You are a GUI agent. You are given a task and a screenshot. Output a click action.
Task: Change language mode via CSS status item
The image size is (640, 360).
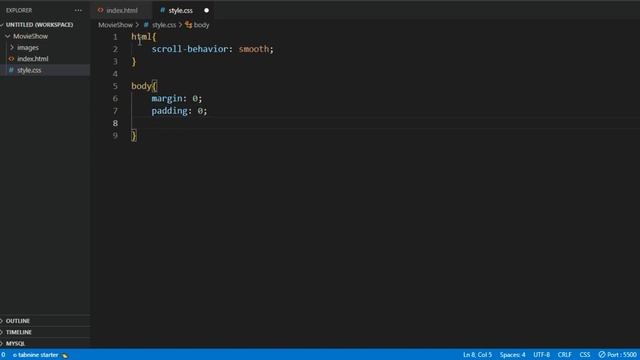pos(585,355)
